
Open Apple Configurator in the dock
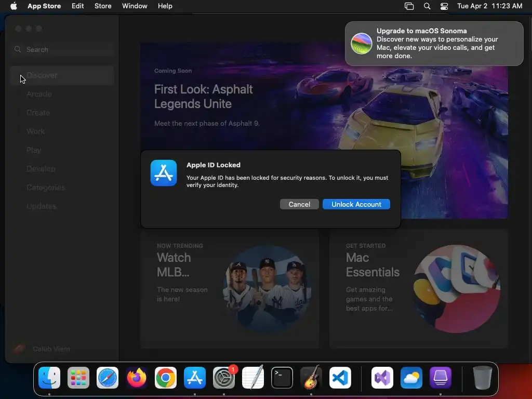(441, 378)
